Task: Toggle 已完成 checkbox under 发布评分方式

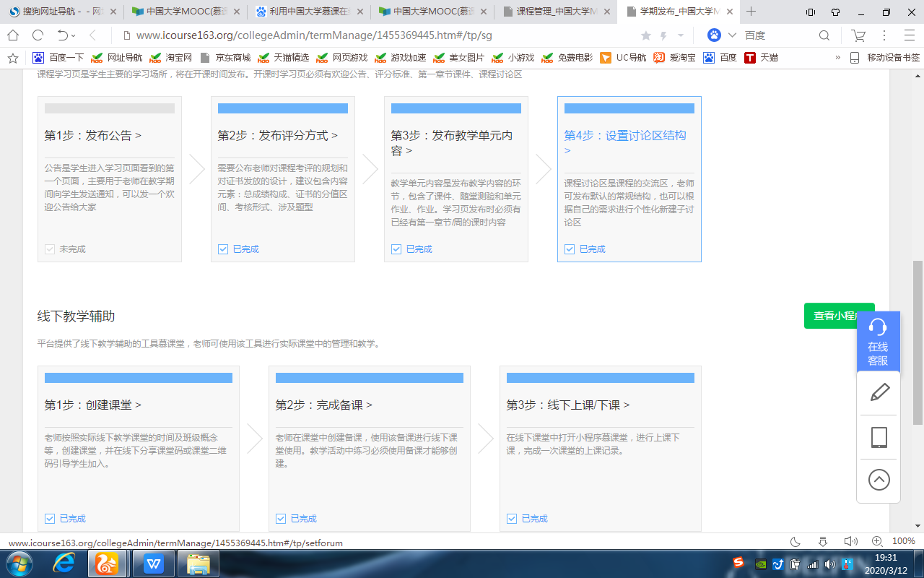Action: point(223,249)
